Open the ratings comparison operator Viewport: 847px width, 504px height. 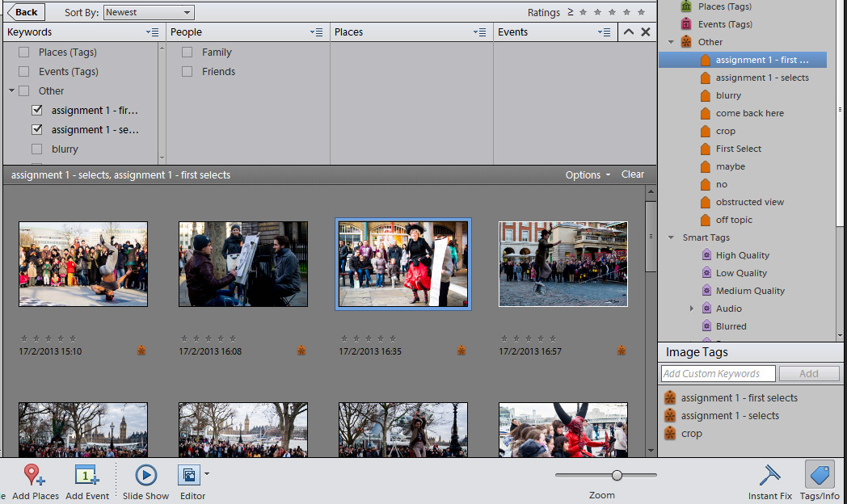(571, 11)
